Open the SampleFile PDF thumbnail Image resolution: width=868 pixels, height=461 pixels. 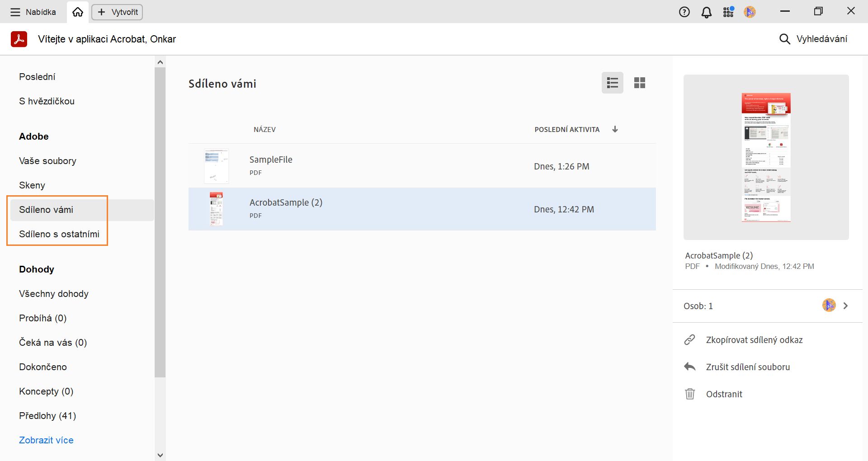[x=216, y=166]
